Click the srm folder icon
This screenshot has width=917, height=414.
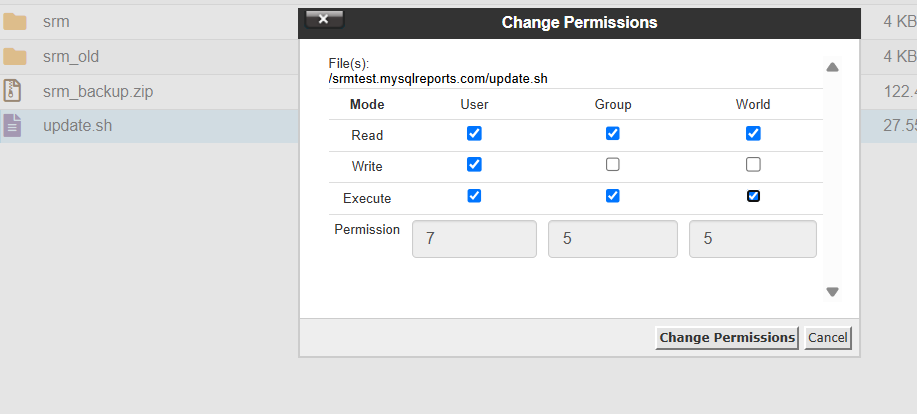[15, 22]
